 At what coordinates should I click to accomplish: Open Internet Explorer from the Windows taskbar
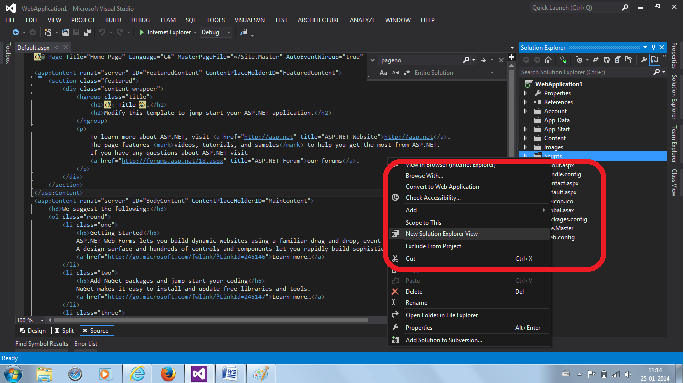pyautogui.click(x=137, y=374)
